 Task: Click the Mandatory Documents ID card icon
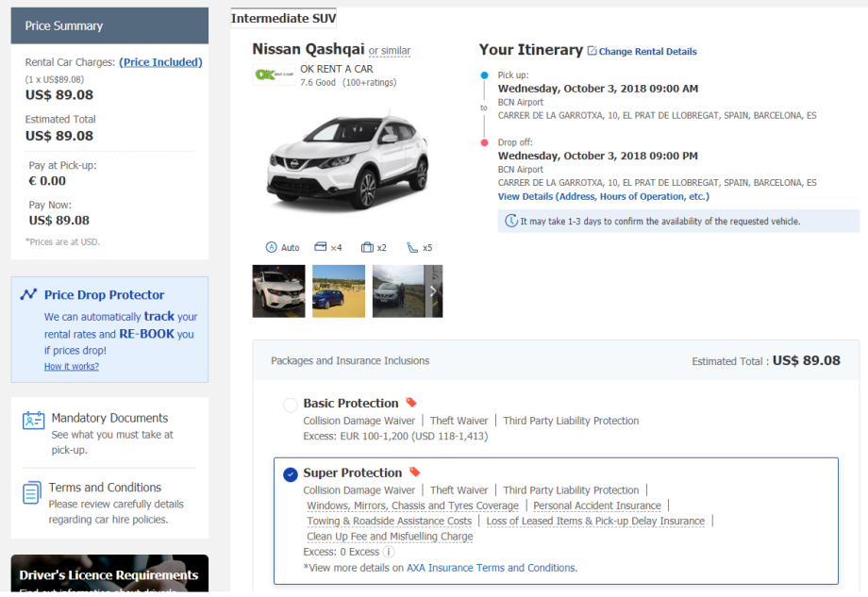(x=33, y=421)
